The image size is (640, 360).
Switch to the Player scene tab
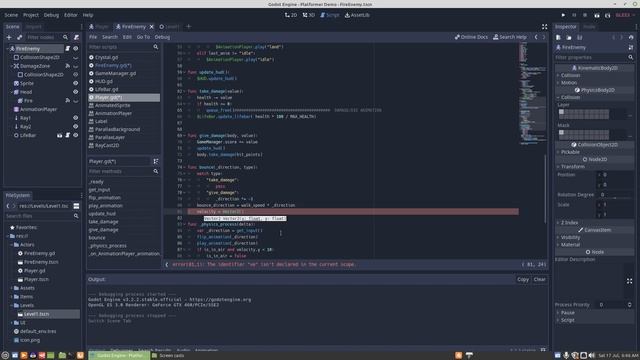(99, 27)
